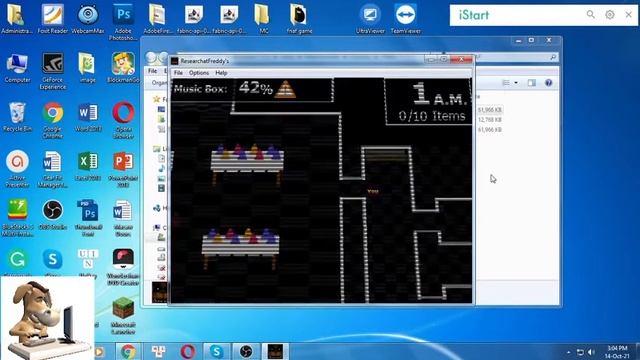This screenshot has width=640, height=360.
Task: Launch UltraViewer from desktop
Action: (370, 19)
